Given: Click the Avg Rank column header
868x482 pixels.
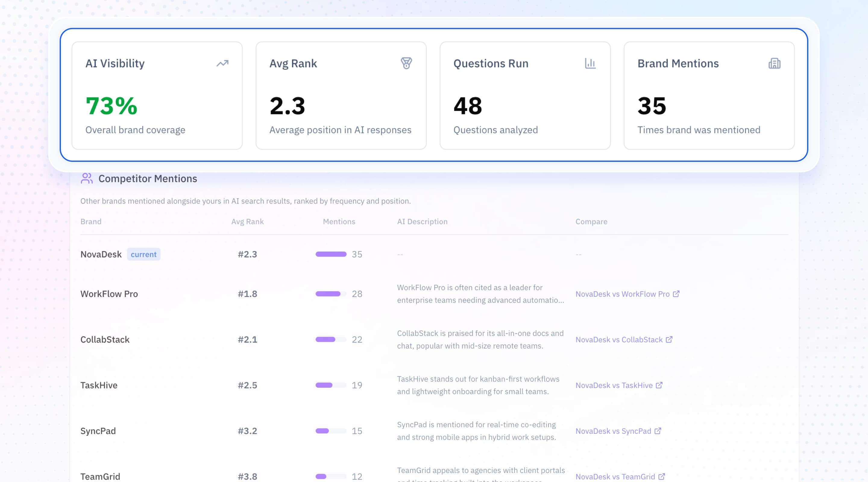Looking at the screenshot, I should [x=247, y=222].
